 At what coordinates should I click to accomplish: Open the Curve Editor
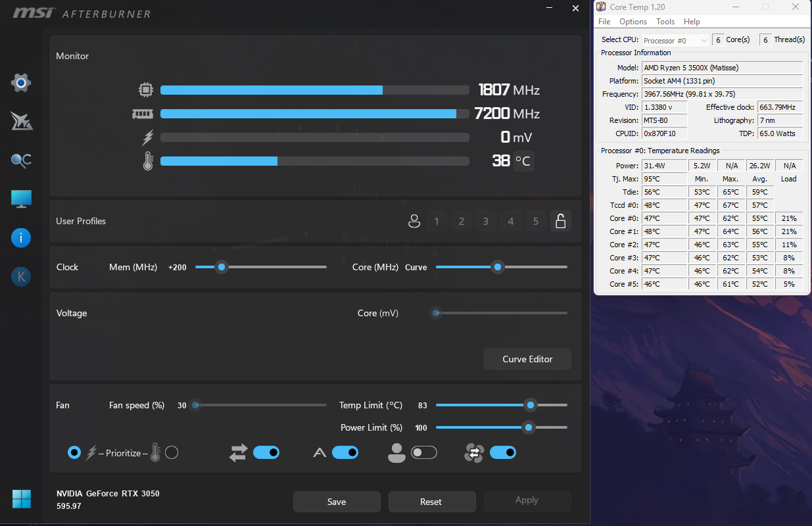(527, 359)
